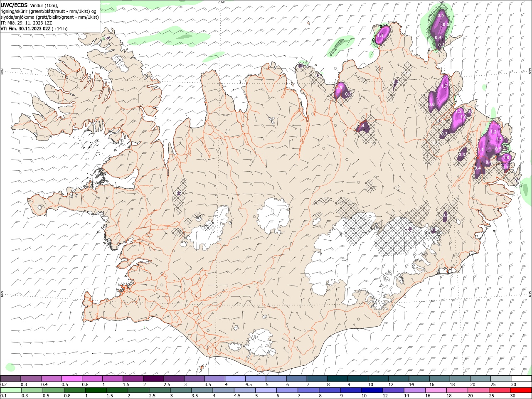Click the '1.7' precipitation value on the map
This screenshot has height=399, width=532.
point(444,86)
